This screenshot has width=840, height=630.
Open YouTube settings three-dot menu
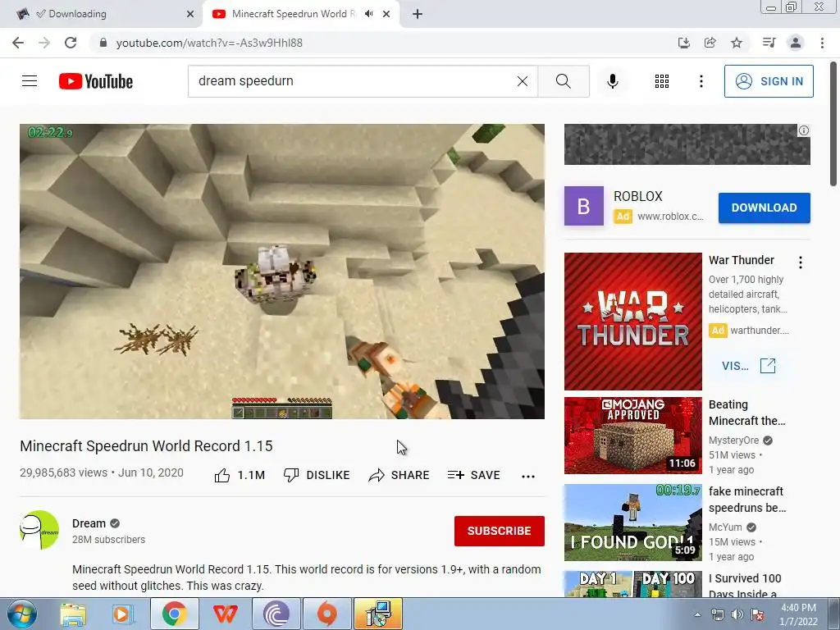click(x=701, y=81)
